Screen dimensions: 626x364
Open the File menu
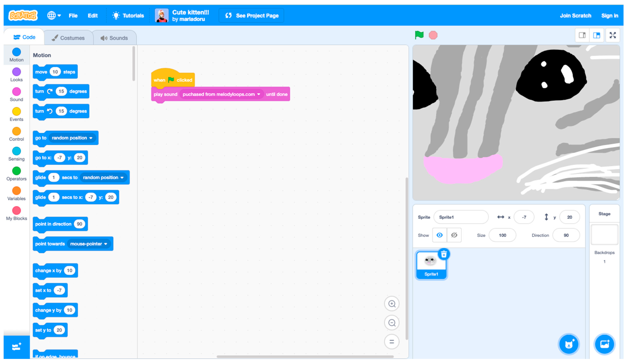(73, 16)
